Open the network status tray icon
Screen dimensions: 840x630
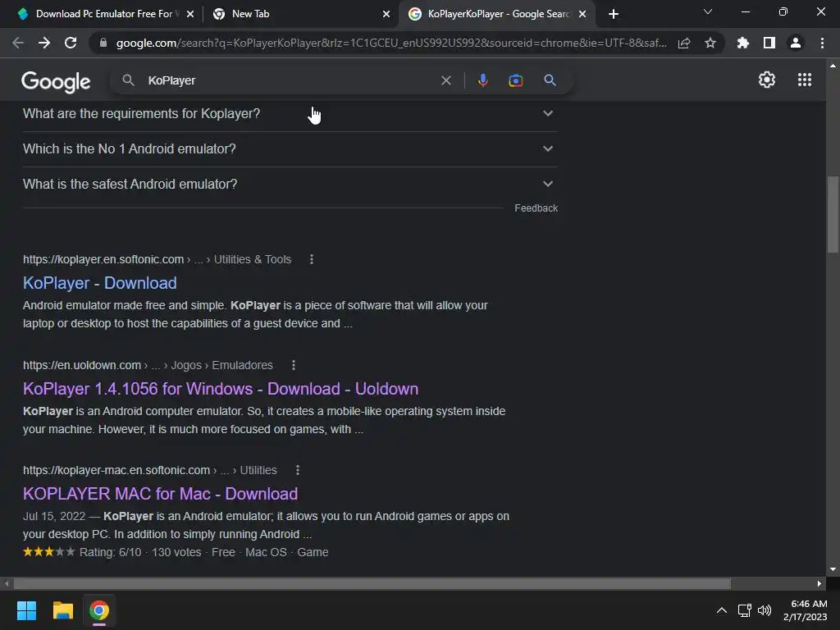coord(744,610)
